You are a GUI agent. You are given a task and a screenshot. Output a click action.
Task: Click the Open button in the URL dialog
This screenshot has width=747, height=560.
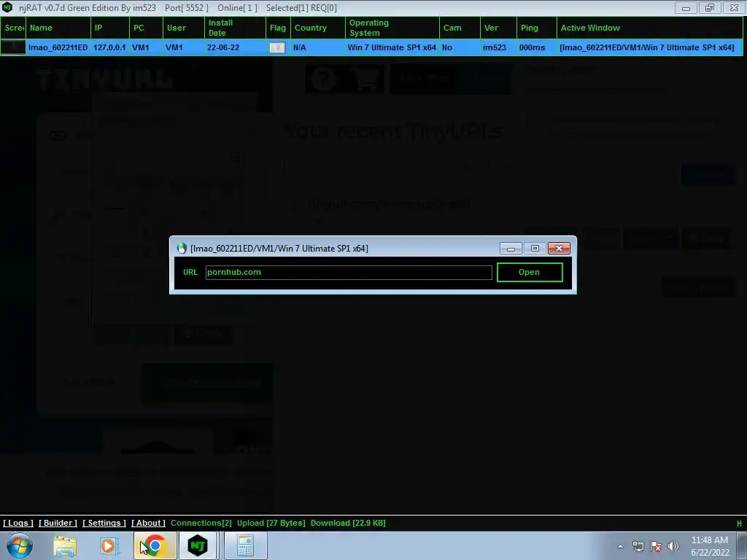[x=530, y=273]
